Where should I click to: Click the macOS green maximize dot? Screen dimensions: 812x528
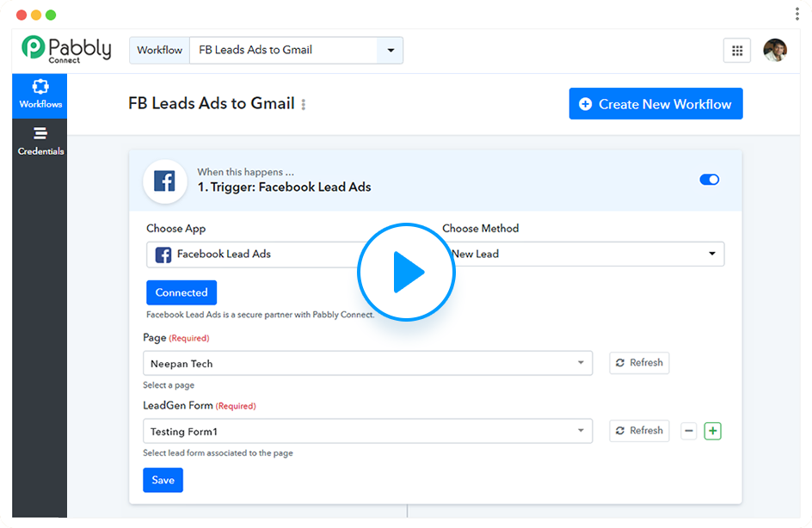tap(51, 15)
